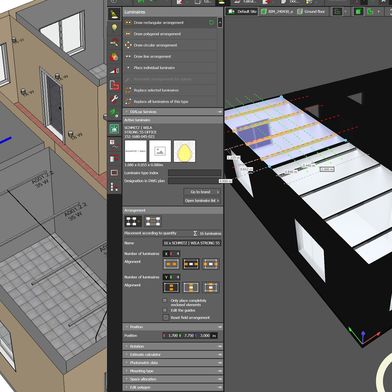Choose Place individual luminaire
Viewport: 392px width, 392px height.
click(170, 68)
